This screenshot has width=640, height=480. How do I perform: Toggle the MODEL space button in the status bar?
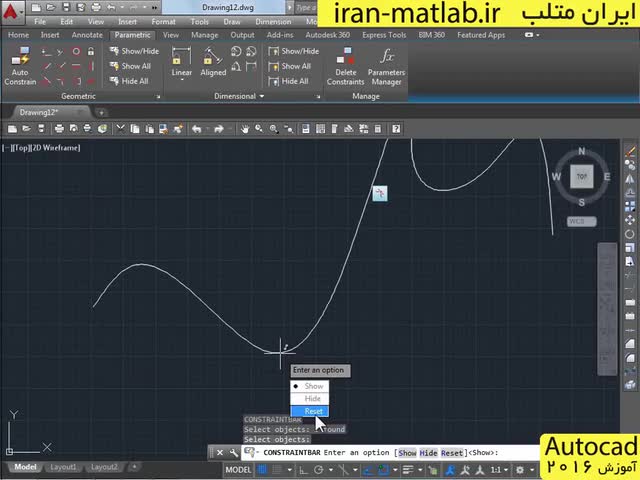[x=238, y=470]
